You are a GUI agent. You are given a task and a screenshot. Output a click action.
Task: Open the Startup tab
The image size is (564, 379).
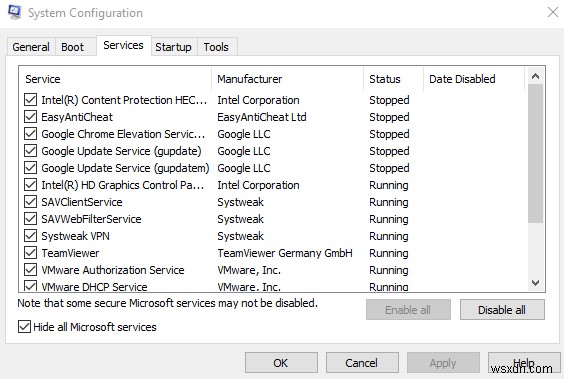coord(173,47)
